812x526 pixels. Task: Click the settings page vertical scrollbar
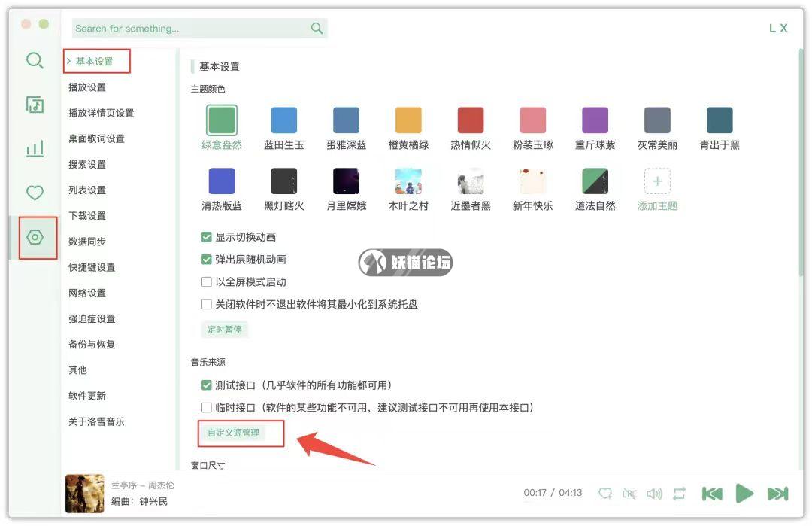pyautogui.click(x=801, y=162)
